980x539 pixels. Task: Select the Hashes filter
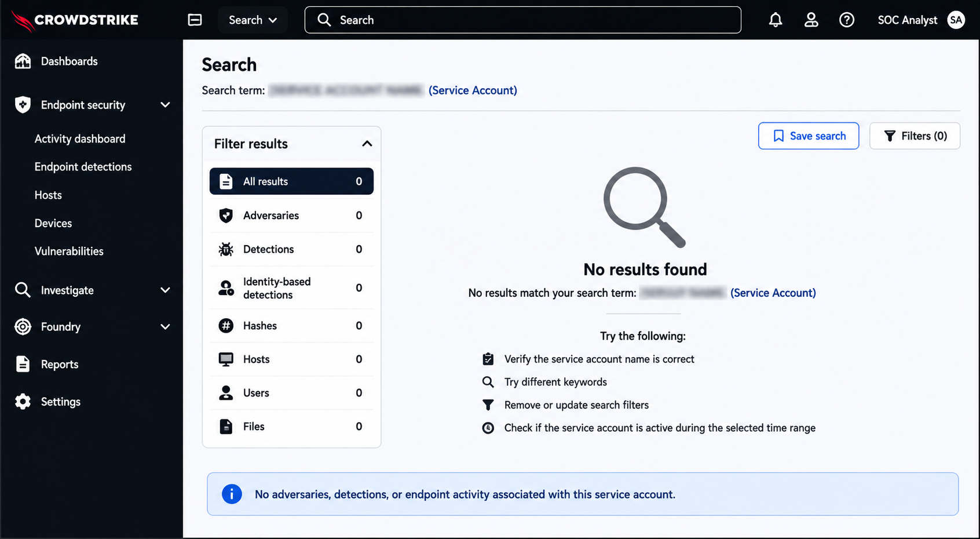(291, 326)
